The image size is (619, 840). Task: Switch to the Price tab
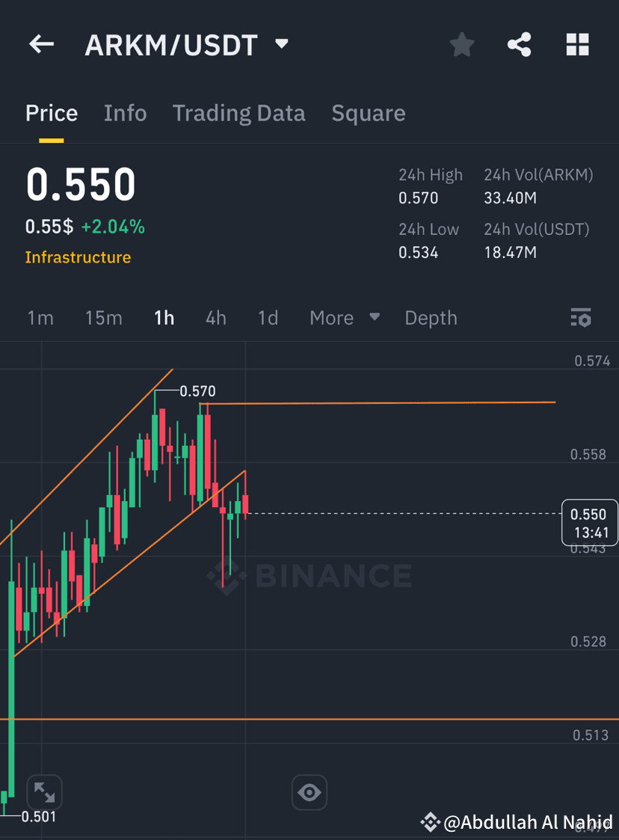click(52, 114)
